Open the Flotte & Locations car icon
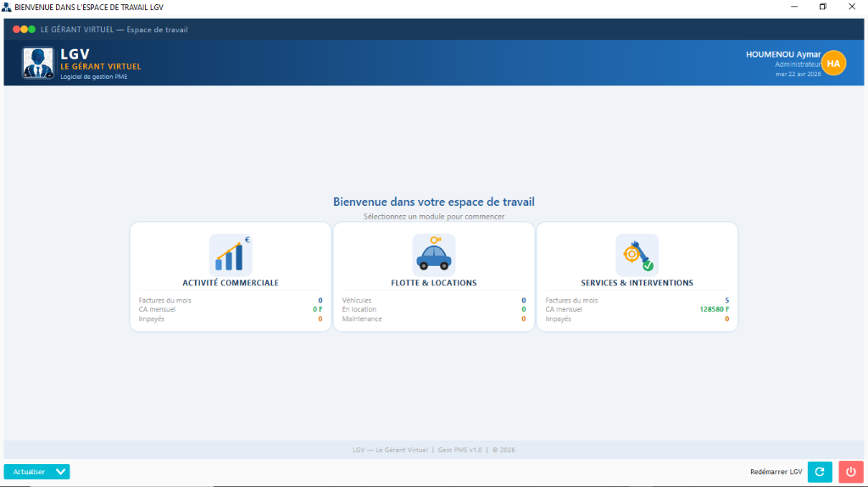This screenshot has width=868, height=487. (433, 255)
